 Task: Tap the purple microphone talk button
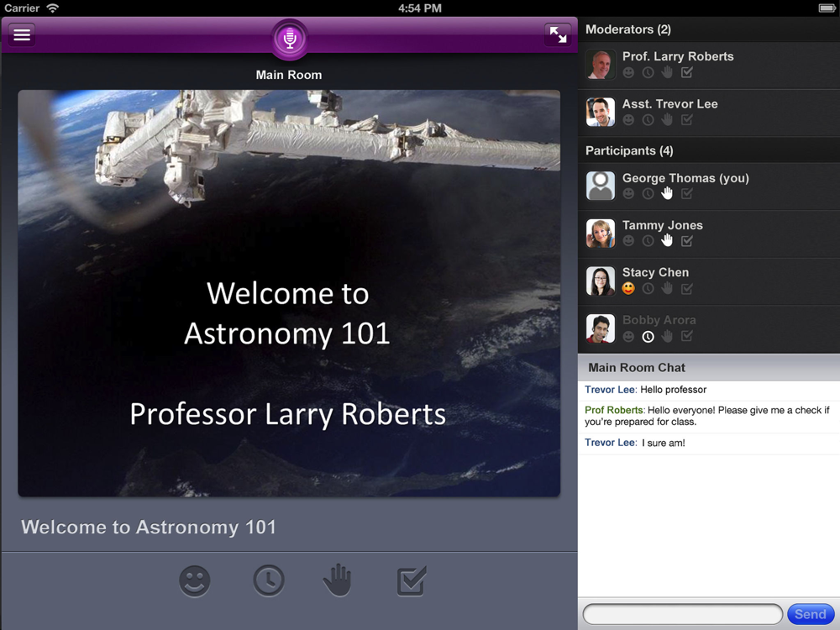point(289,39)
